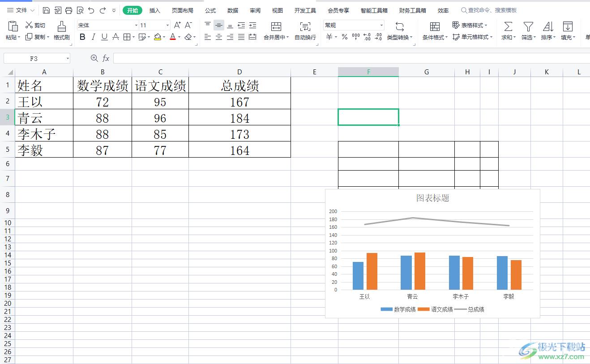Toggle underline formatting
590x364 pixels.
104,37
